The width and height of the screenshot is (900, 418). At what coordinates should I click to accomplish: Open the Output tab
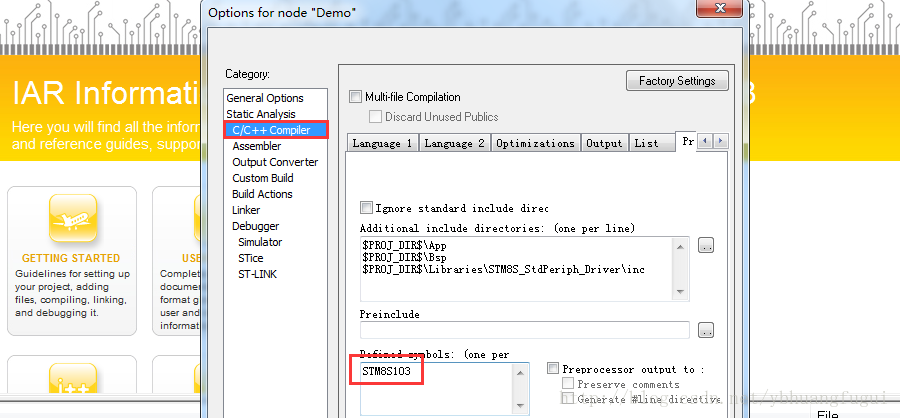604,143
